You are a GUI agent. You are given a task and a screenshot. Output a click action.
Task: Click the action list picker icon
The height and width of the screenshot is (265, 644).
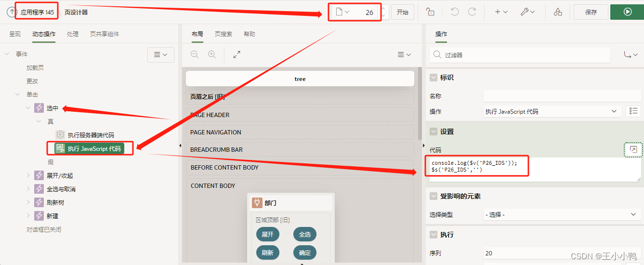[633, 111]
